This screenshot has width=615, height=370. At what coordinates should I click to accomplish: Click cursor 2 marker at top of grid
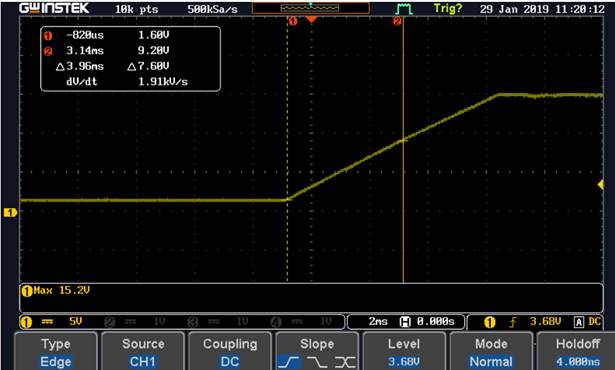click(x=398, y=21)
